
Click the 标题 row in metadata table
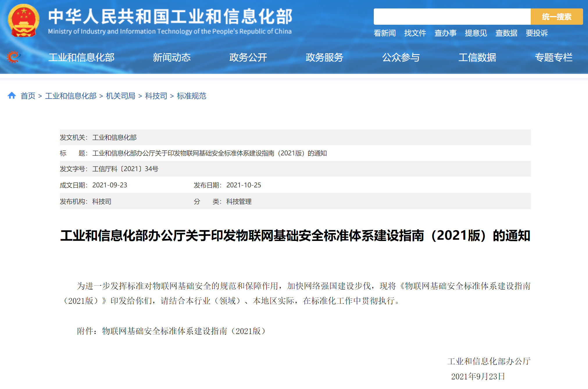(x=295, y=153)
